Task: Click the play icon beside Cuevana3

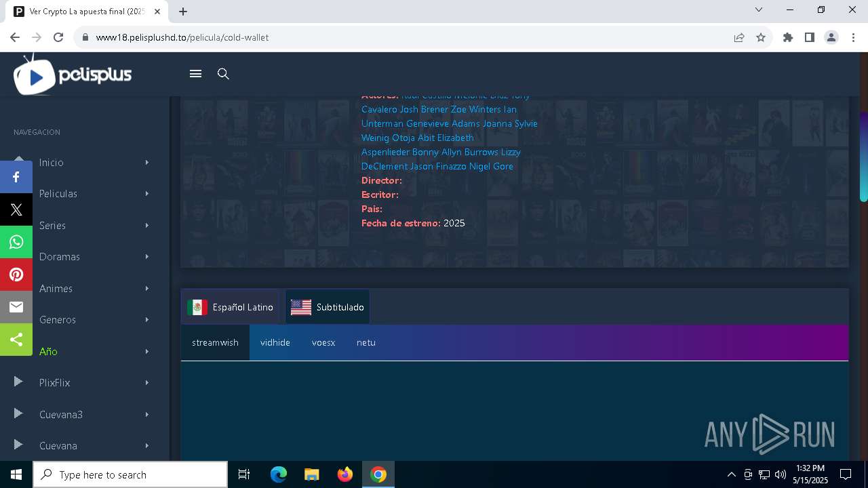Action: [x=18, y=414]
